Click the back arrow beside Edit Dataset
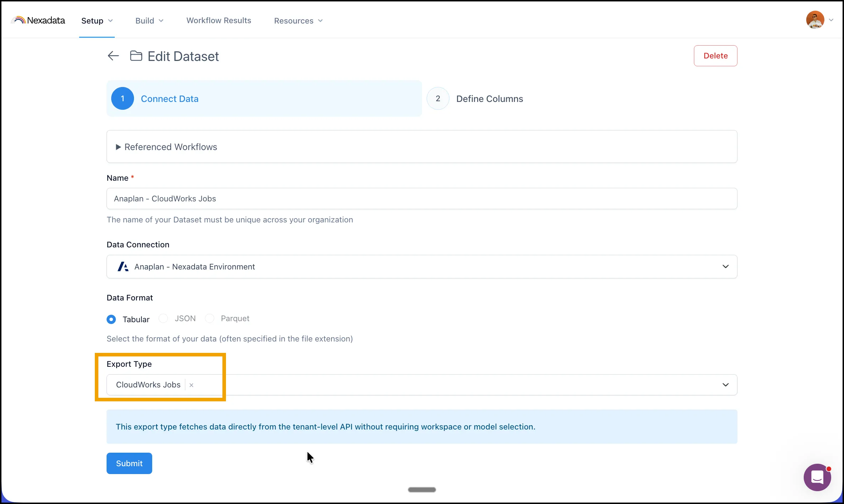Image resolution: width=844 pixels, height=504 pixels. coord(113,56)
